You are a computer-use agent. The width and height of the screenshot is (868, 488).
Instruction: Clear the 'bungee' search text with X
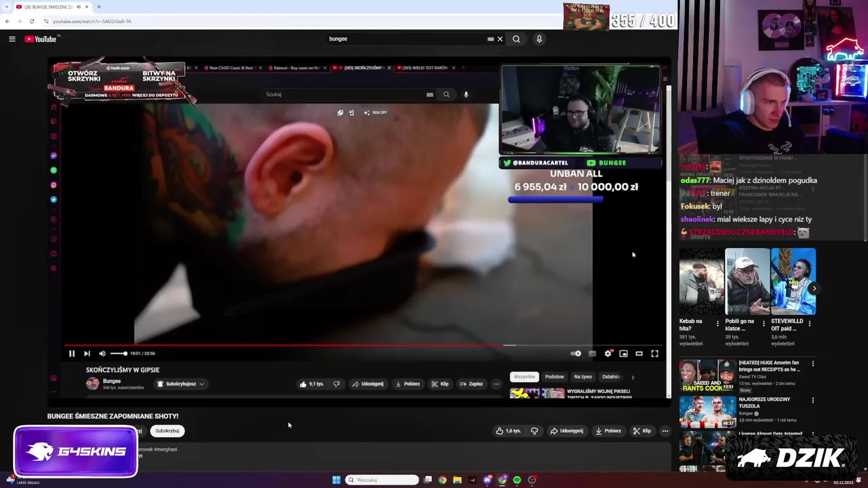tap(500, 39)
